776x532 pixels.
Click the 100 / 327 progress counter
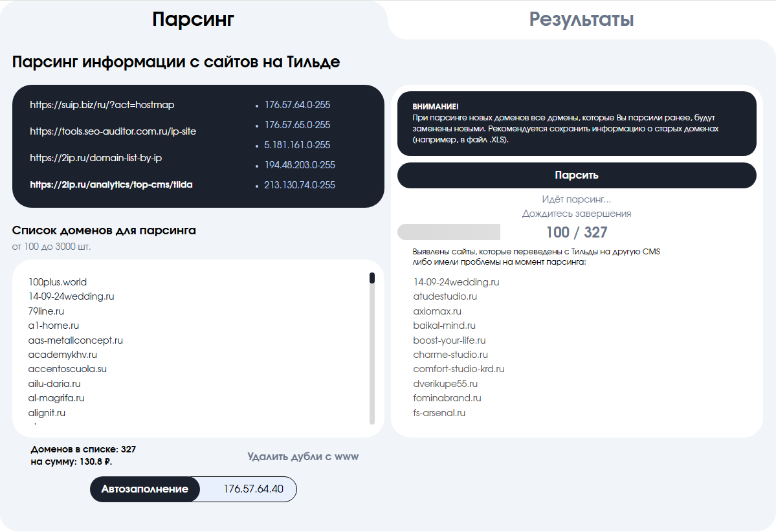[x=577, y=232]
